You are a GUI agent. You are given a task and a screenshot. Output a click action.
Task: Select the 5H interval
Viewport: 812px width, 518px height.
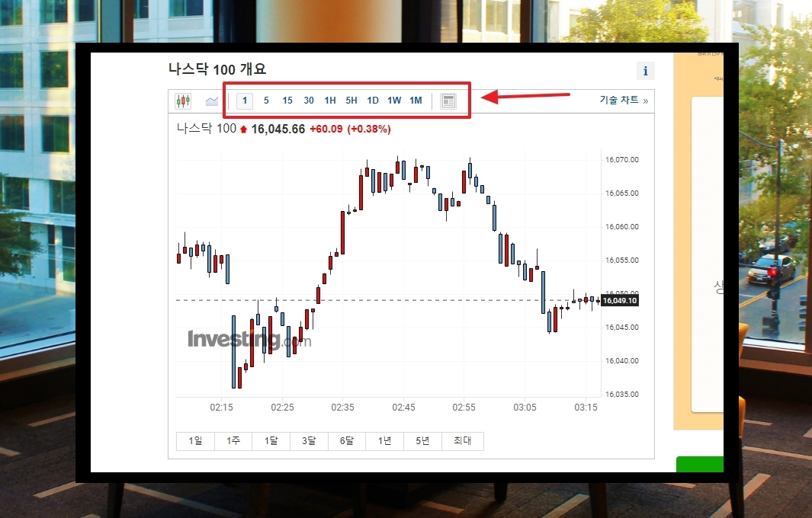coord(351,101)
